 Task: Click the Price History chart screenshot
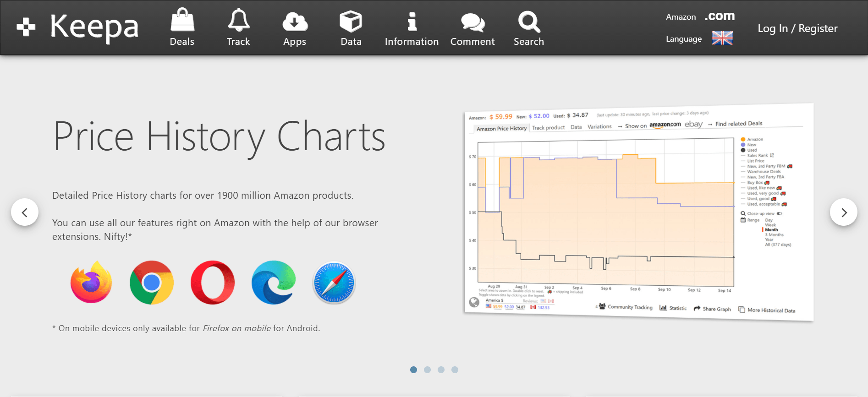click(x=639, y=212)
